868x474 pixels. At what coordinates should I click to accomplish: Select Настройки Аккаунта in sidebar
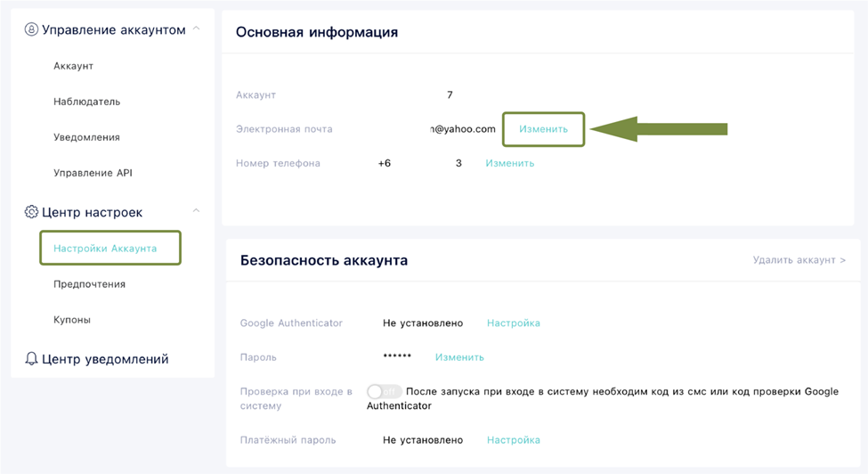pos(105,249)
